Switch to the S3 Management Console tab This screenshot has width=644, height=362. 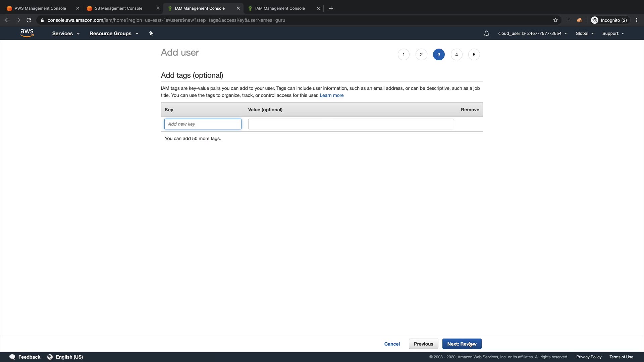(x=118, y=8)
